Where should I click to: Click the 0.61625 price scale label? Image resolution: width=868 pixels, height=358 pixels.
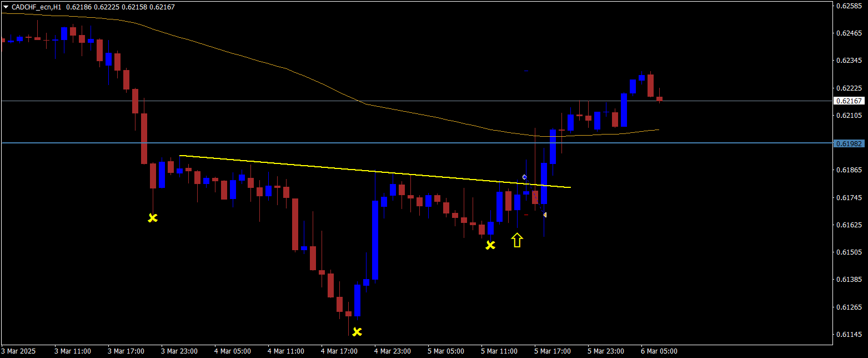coord(848,225)
